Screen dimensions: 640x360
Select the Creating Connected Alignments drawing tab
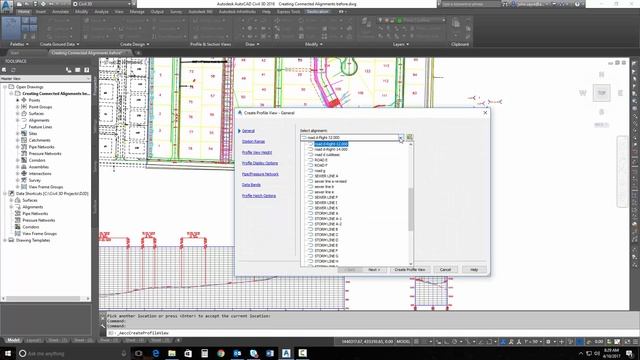coord(87,53)
